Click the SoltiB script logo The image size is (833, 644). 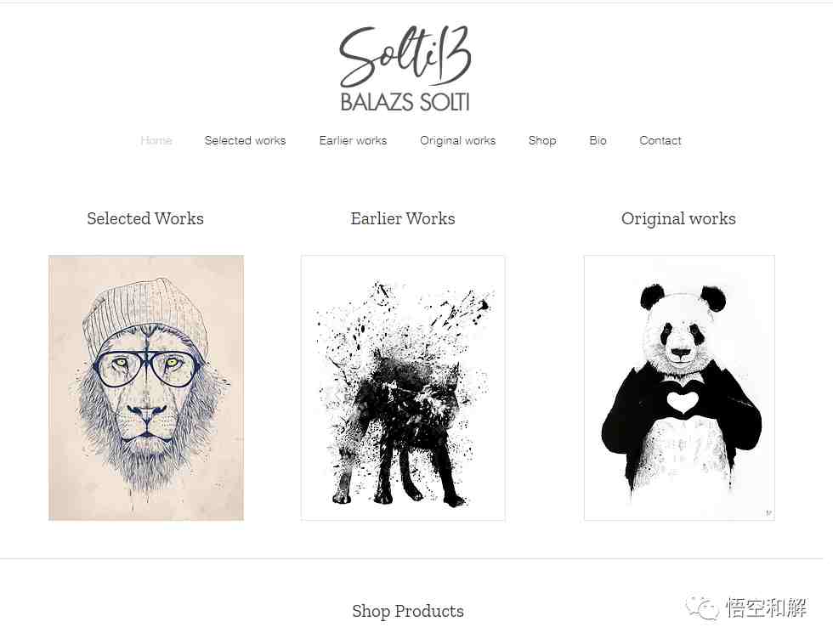pyautogui.click(x=405, y=56)
